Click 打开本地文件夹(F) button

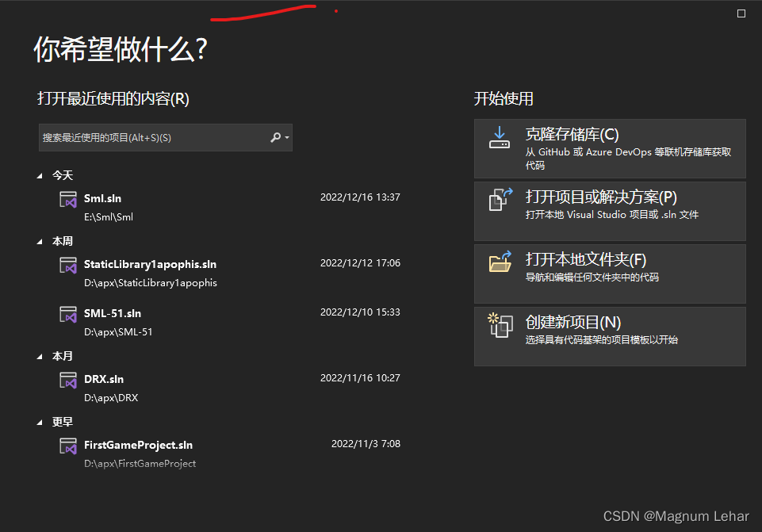point(610,274)
